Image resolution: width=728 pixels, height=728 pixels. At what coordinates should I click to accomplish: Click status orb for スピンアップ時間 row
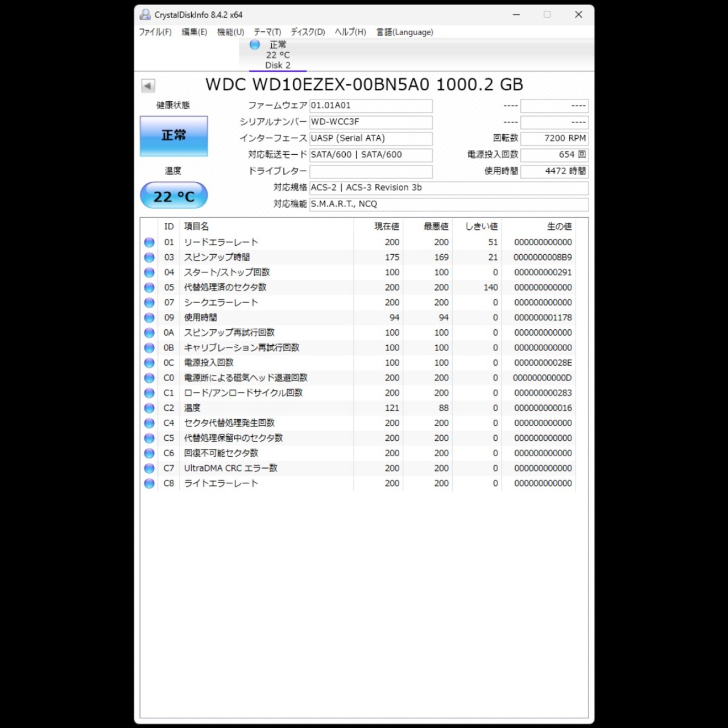(x=150, y=257)
